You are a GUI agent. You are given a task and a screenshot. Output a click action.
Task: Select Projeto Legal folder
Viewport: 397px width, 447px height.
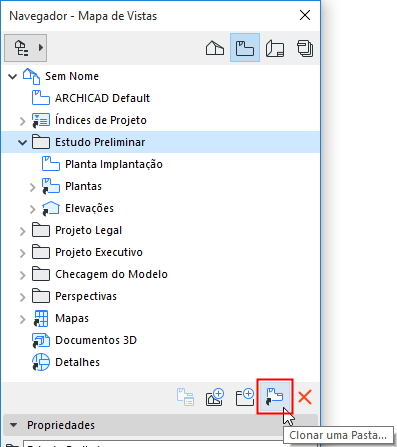[x=88, y=230]
